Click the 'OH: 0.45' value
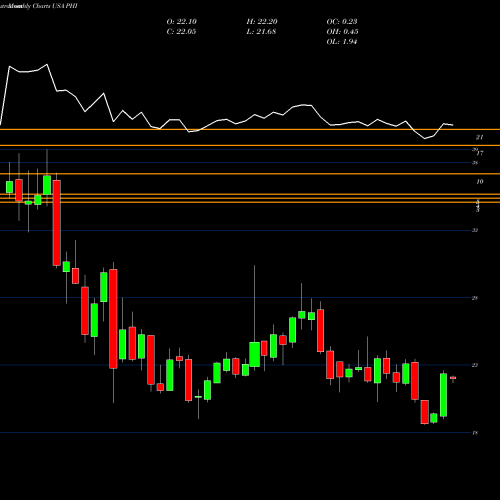Image resolution: width=500 pixels, height=500 pixels. coord(342,32)
